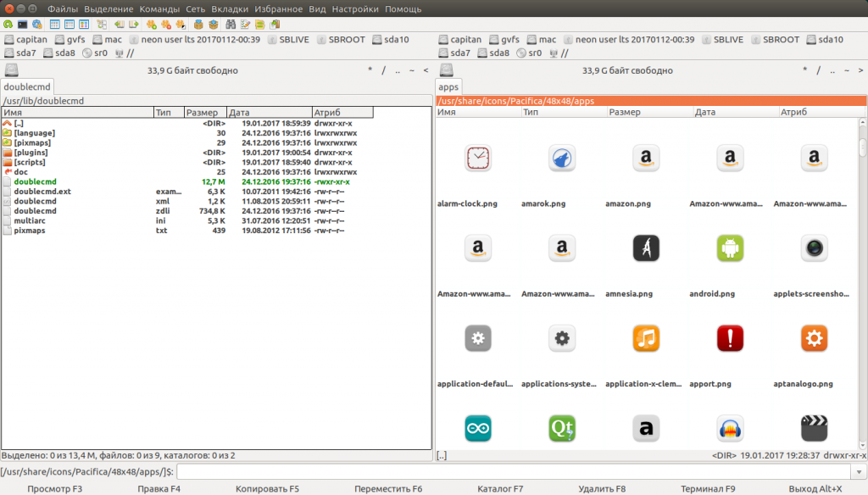This screenshot has width=868, height=495.
Task: Open the Выделение menu
Action: pyautogui.click(x=108, y=8)
